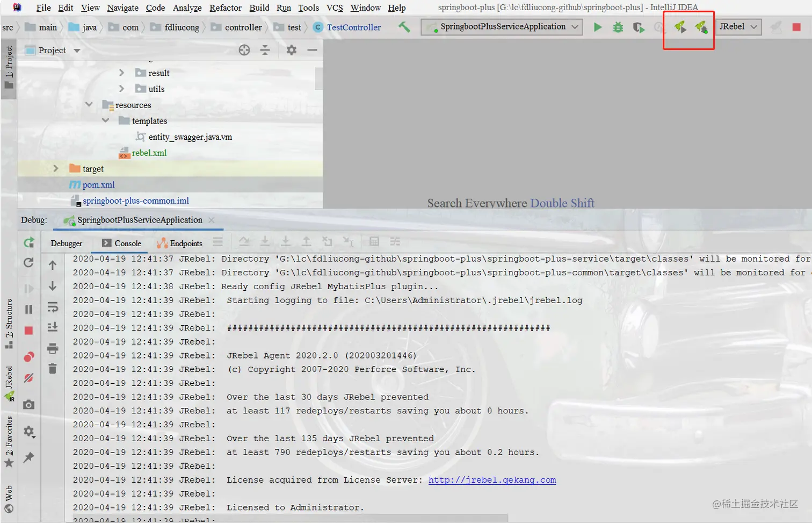Open Project view dropdown arrow
The height and width of the screenshot is (523, 812).
coord(77,51)
